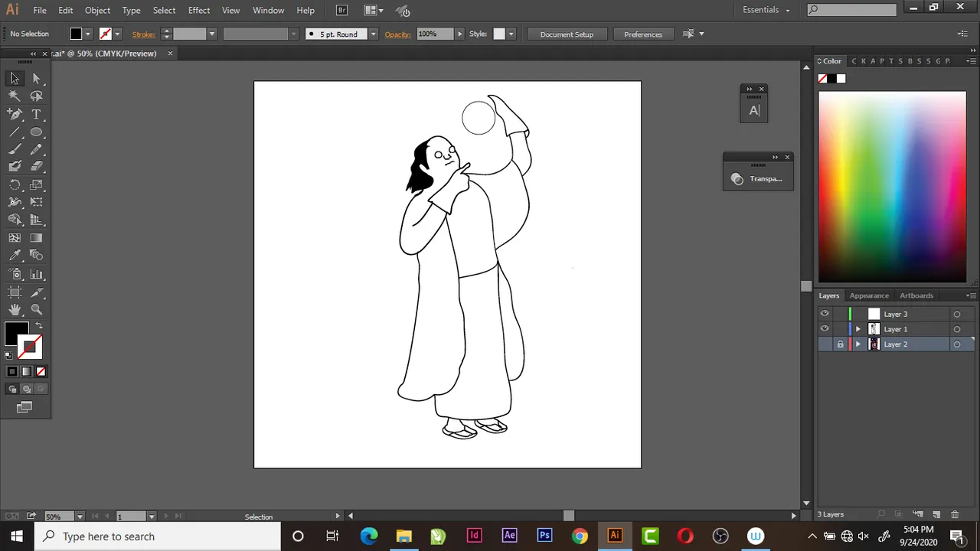Viewport: 980px width, 551px height.
Task: Open the fill color dropdown in control bar
Action: [x=88, y=34]
